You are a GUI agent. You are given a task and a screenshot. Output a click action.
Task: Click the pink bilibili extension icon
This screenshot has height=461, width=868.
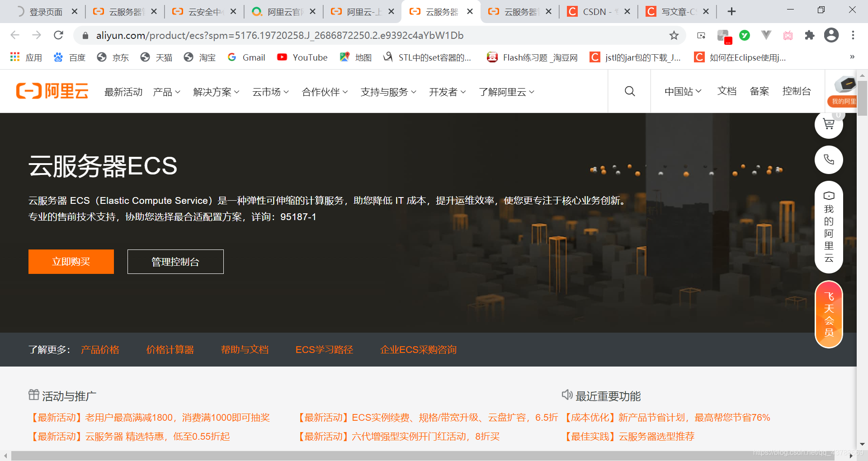pyautogui.click(x=788, y=35)
